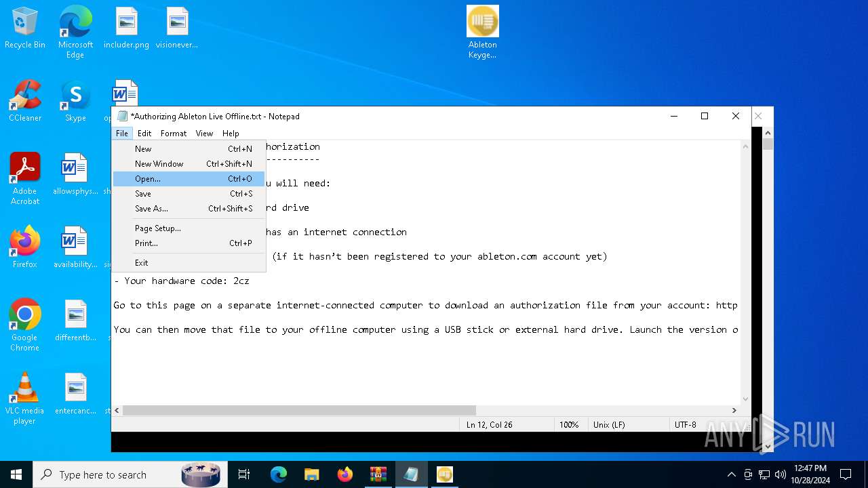The image size is (868, 488).
Task: Click horizontal scrollbar left arrow
Action: (x=117, y=410)
